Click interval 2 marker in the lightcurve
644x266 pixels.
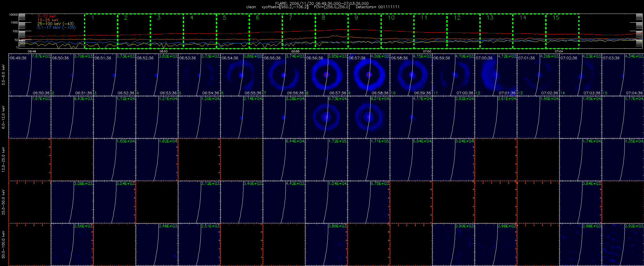(x=126, y=18)
